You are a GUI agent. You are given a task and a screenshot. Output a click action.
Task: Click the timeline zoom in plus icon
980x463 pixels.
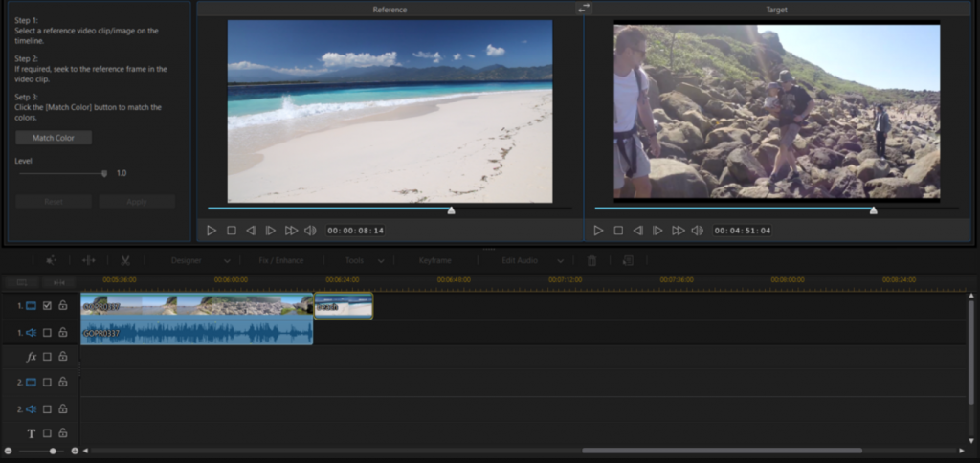click(x=75, y=451)
